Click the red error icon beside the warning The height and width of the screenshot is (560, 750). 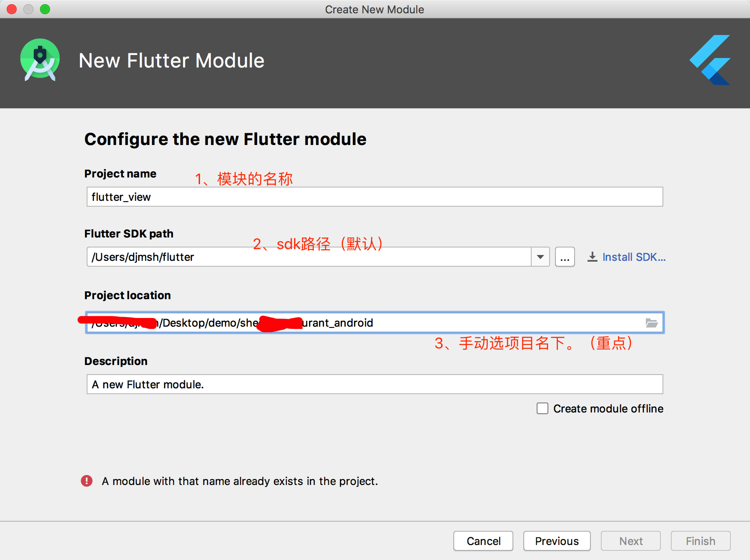pos(87,481)
